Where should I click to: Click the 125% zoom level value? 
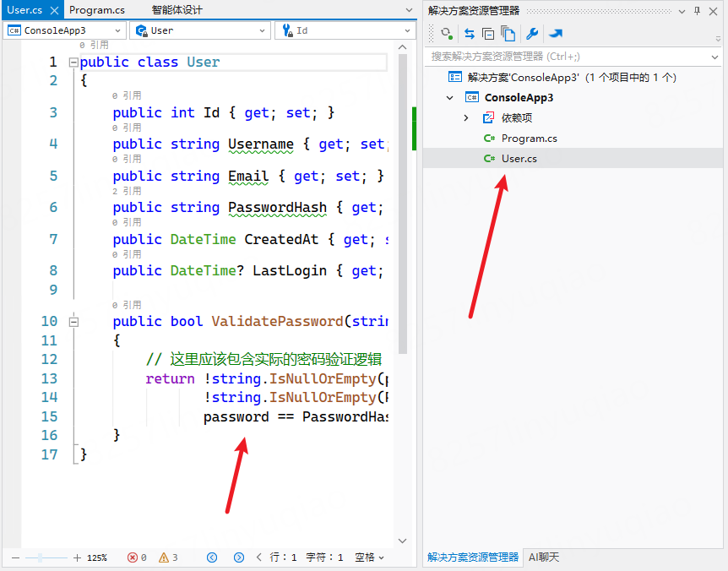(x=97, y=557)
